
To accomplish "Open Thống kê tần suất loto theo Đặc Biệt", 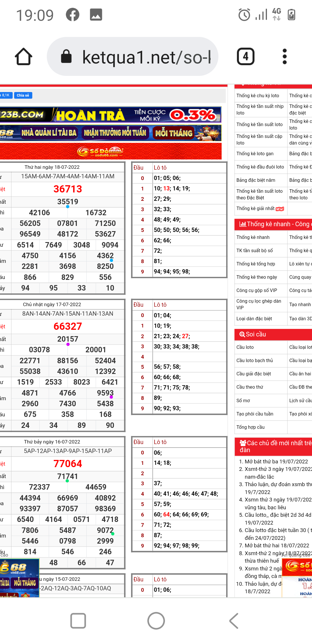I will click(259, 194).
